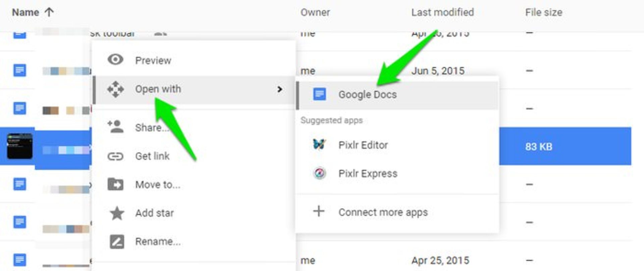This screenshot has height=271, width=644.
Task: Click the Pixlr Express icon
Action: tap(319, 173)
